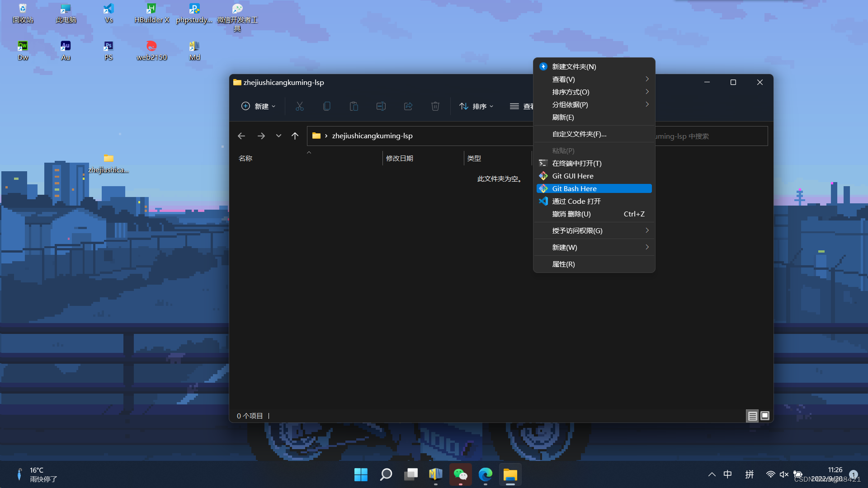
Task: Open the Windows Start button
Action: tap(361, 474)
